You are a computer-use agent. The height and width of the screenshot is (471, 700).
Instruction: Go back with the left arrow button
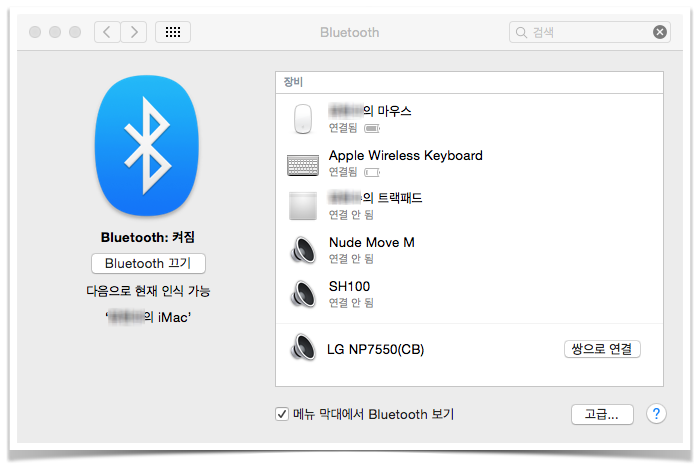[x=107, y=32]
